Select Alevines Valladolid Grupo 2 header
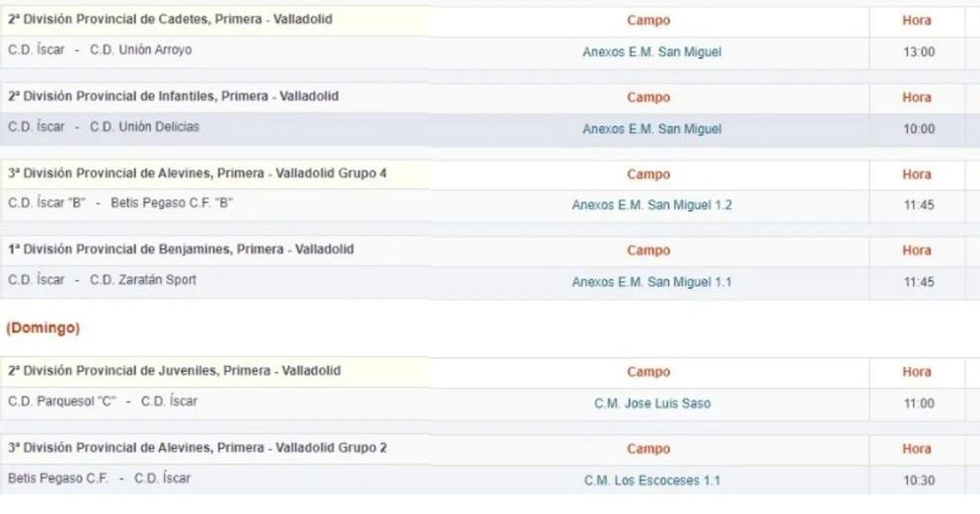Viewport: 980px width, 514px height. click(197, 448)
